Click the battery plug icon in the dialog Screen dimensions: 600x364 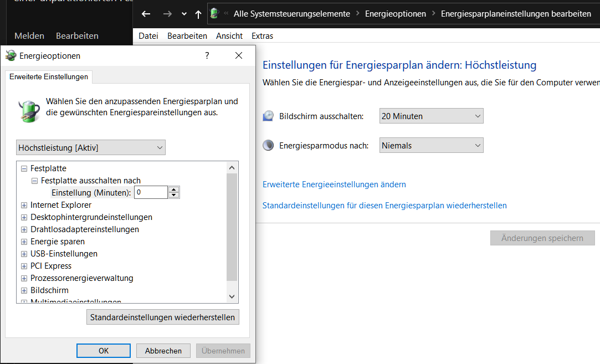click(x=29, y=111)
